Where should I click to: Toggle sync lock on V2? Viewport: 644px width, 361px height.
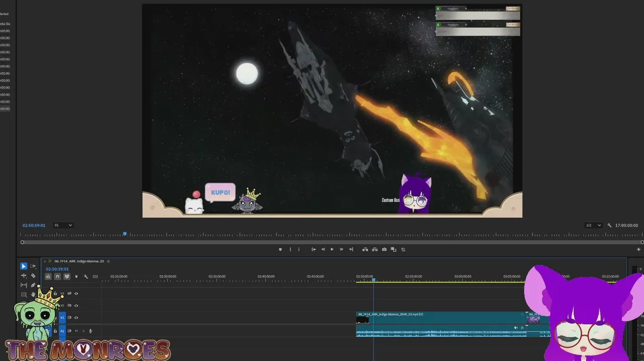pyautogui.click(x=70, y=305)
